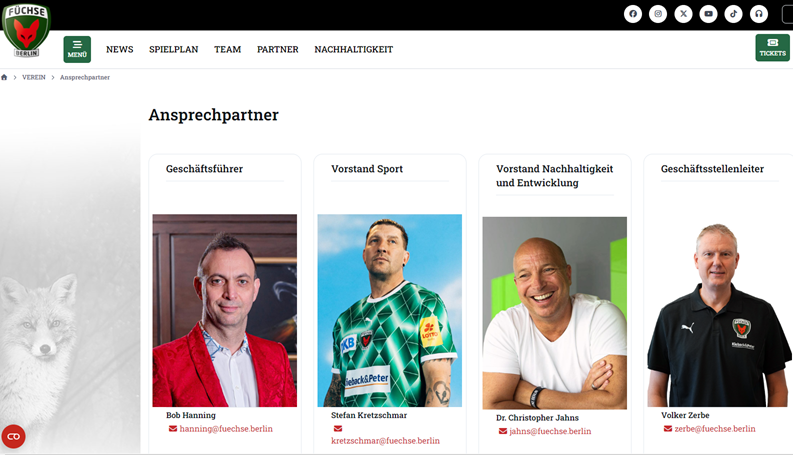Viewport: 793px width, 455px height.
Task: Open the X (Twitter) social icon
Action: coord(683,14)
